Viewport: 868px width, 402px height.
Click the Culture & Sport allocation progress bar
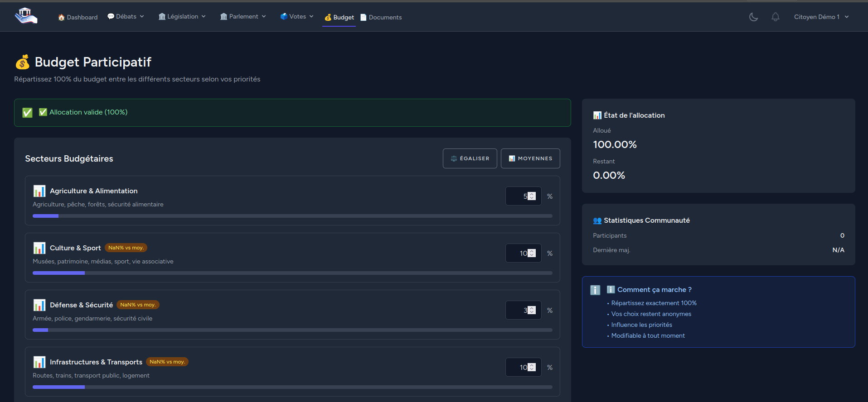tap(292, 273)
